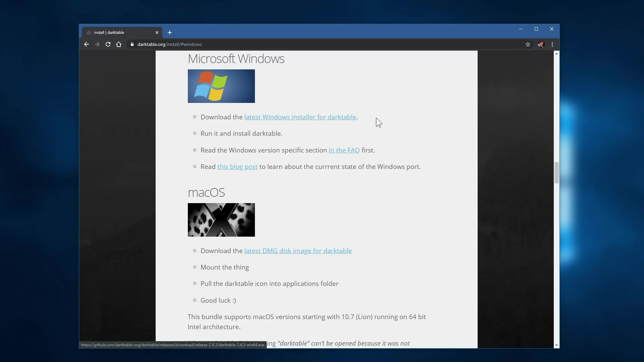This screenshot has width=644, height=362.
Task: Open the browser home page icon
Action: pos(119,44)
